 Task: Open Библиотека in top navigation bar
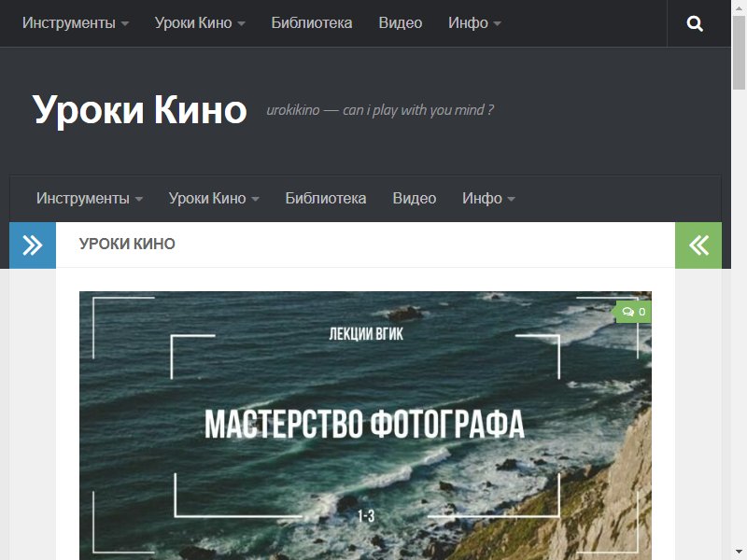point(312,22)
